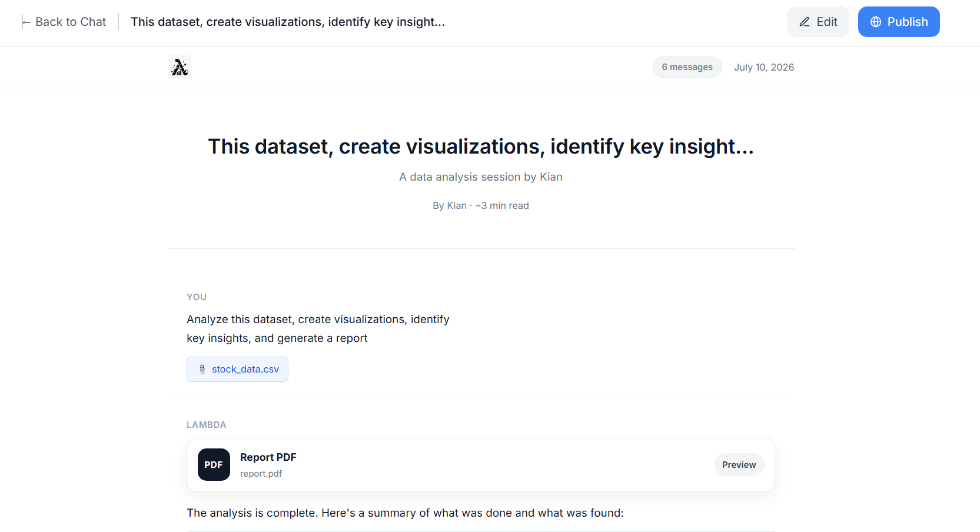Select the Report PDF title
This screenshot has width=980, height=532.
click(x=268, y=457)
